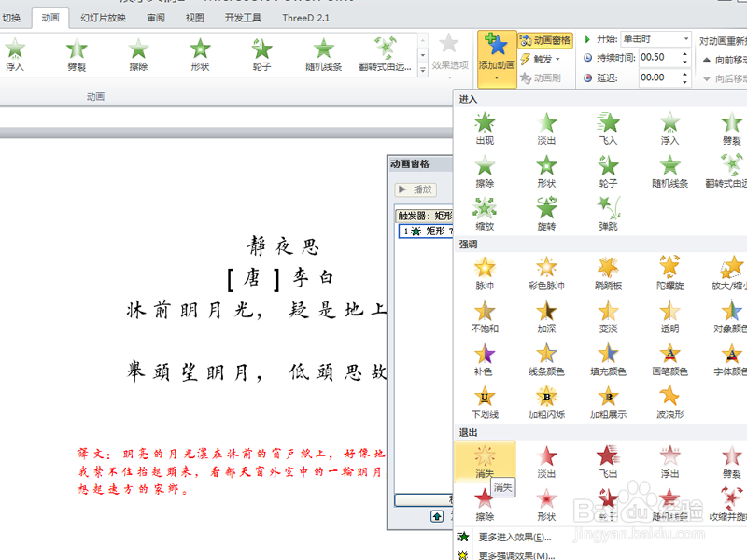Select the 矩形 animation entry in pane

click(426, 231)
